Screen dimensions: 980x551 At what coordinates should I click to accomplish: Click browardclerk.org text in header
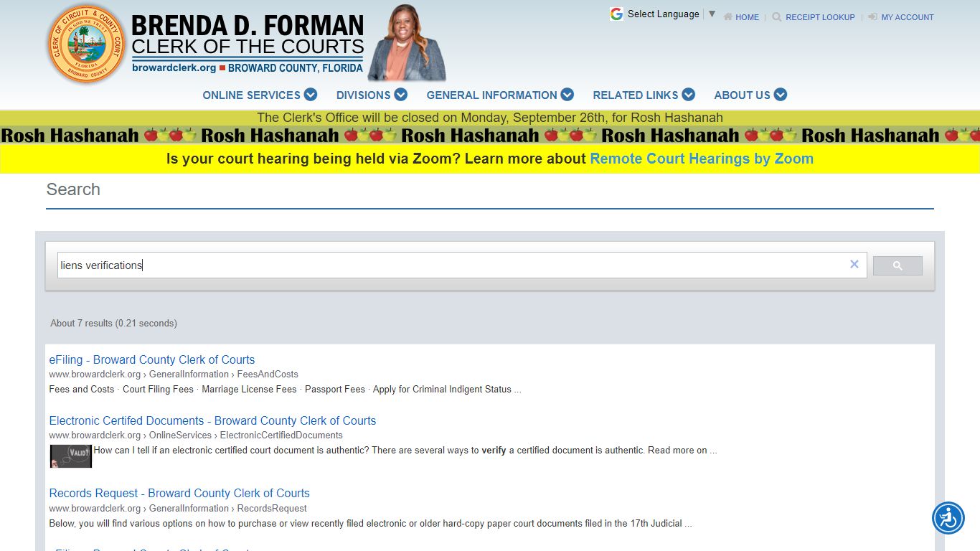174,67
